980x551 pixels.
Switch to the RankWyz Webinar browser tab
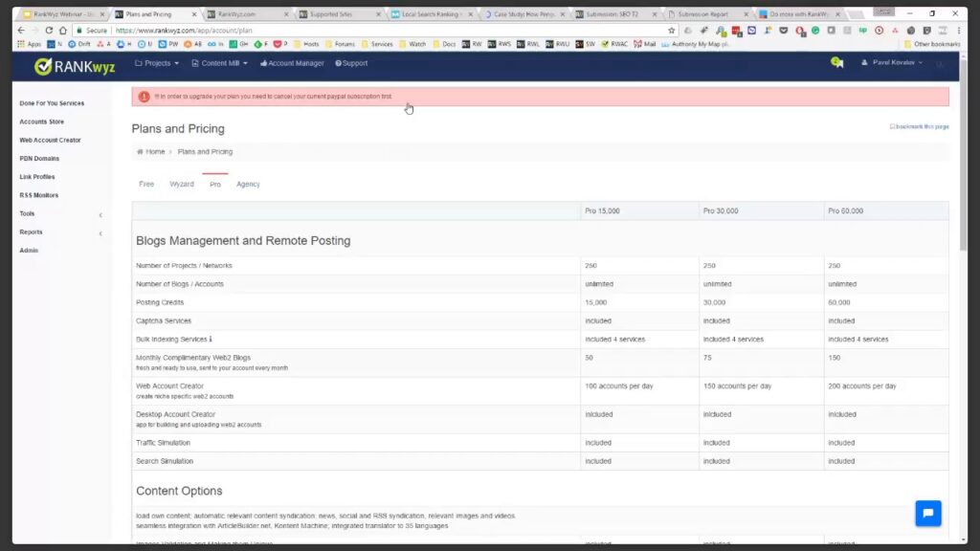coord(62,13)
